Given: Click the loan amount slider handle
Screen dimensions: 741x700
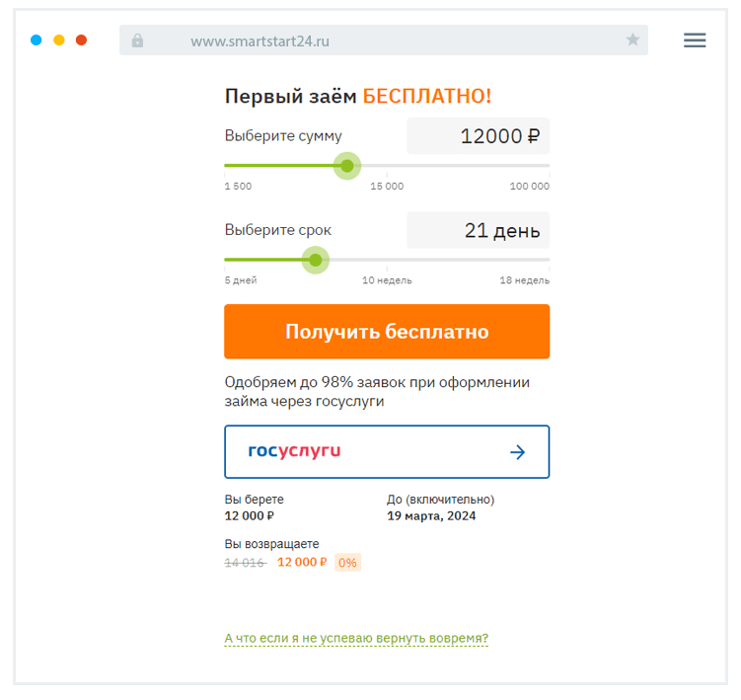Looking at the screenshot, I should tap(346, 166).
